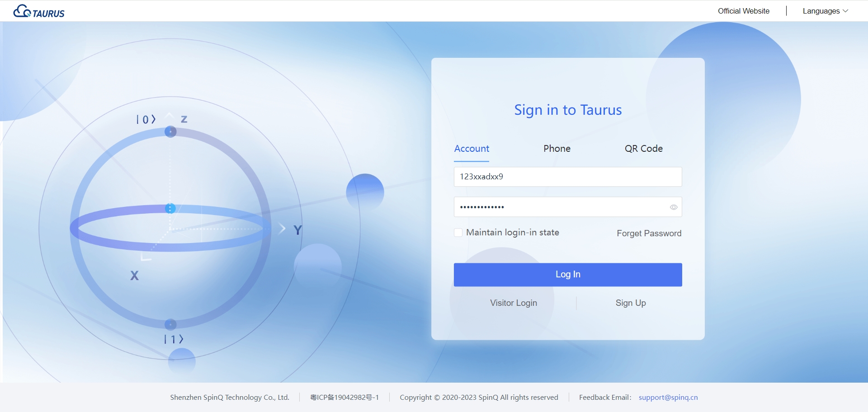
Task: Click the ICP registration number in footer
Action: (x=344, y=398)
